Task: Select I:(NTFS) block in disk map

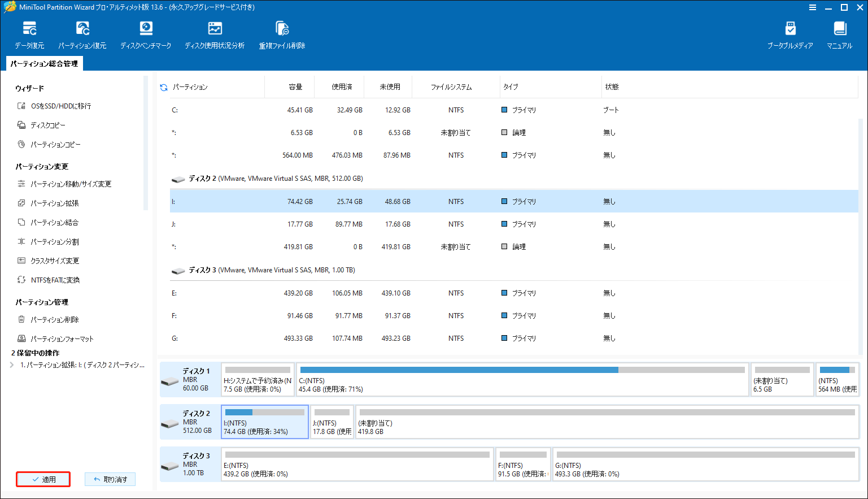Action: 265,422
